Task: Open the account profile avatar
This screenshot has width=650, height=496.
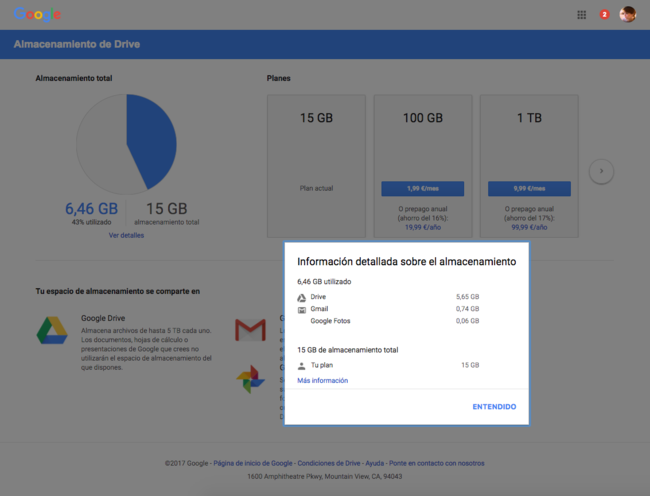Action: 628,15
